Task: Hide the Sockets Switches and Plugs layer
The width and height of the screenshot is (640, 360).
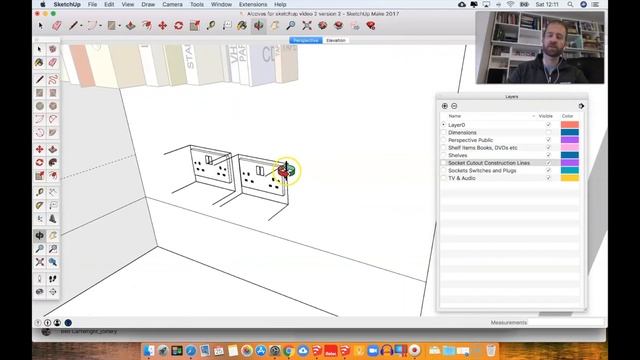Action: pos(548,170)
